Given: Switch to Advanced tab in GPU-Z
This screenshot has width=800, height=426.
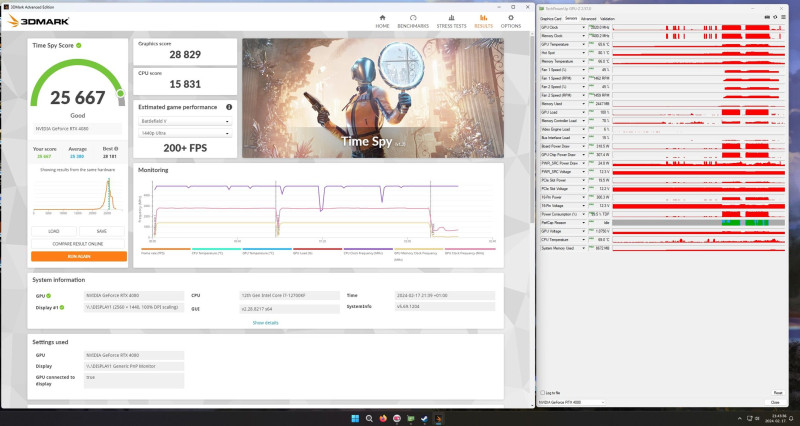Looking at the screenshot, I should (x=588, y=19).
